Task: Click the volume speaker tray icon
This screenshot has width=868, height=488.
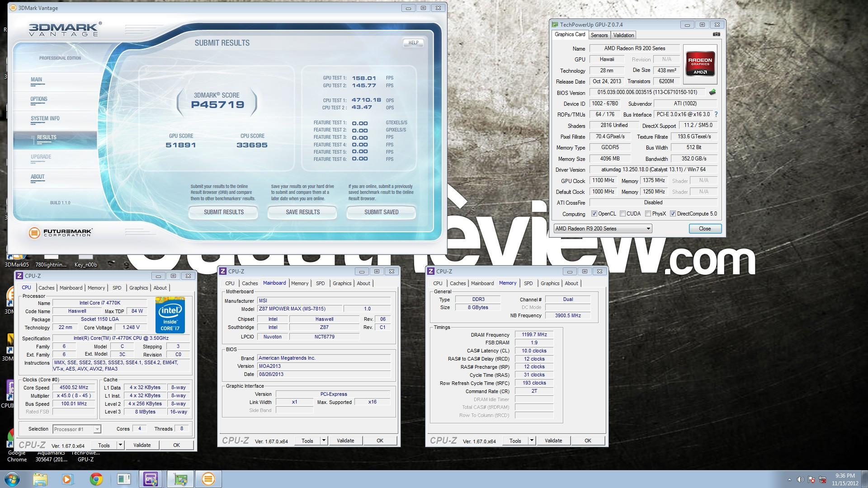Action: [801, 479]
